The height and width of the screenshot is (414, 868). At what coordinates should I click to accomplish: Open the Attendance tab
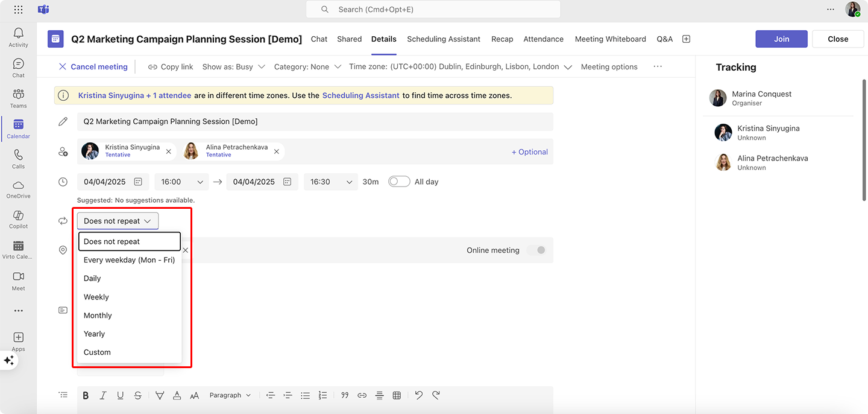[543, 39]
